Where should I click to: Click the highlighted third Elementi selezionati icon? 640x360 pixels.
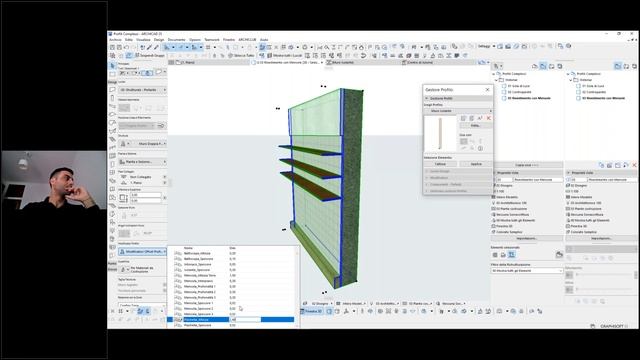coord(511,255)
